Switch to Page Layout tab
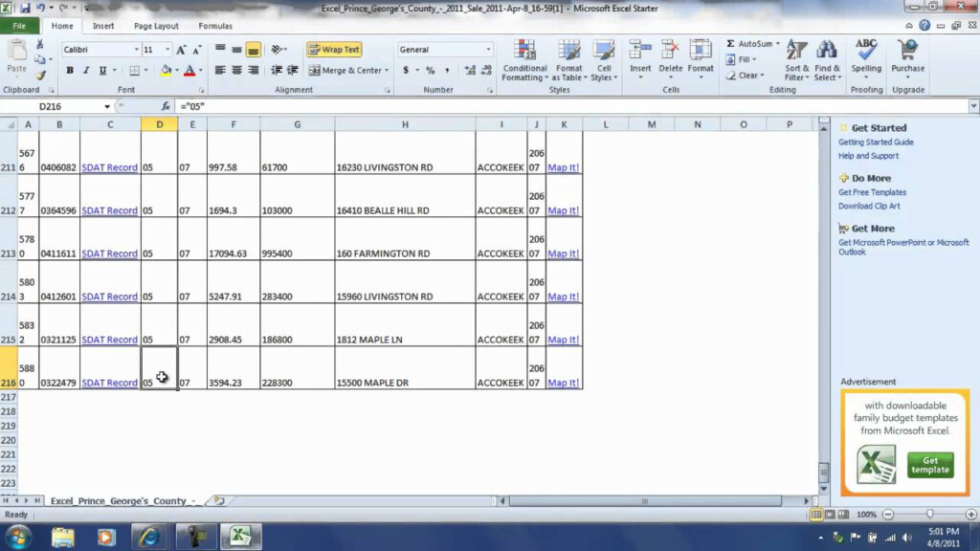The width and height of the screenshot is (980, 551). [x=156, y=26]
